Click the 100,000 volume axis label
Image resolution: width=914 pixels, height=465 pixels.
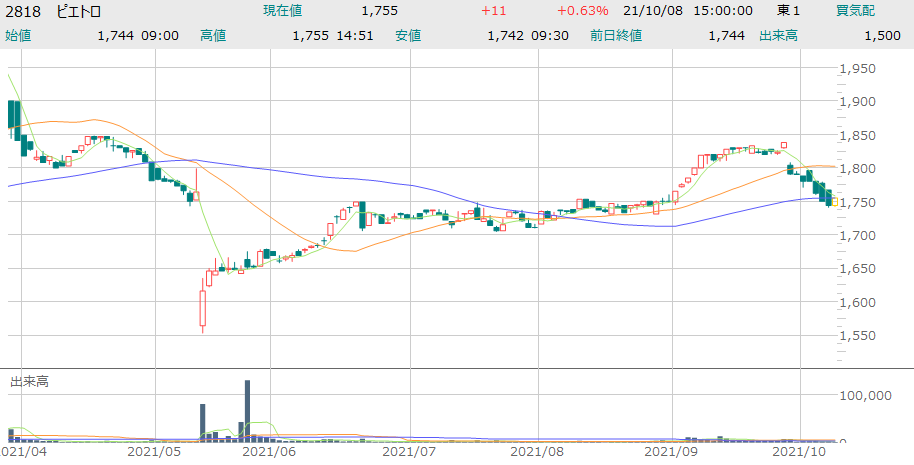(866, 396)
